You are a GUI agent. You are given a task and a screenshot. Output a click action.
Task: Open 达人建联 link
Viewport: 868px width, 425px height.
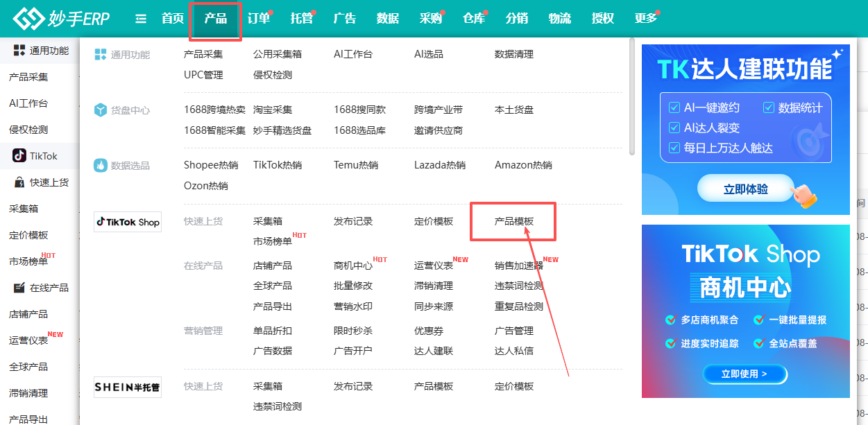click(x=434, y=351)
